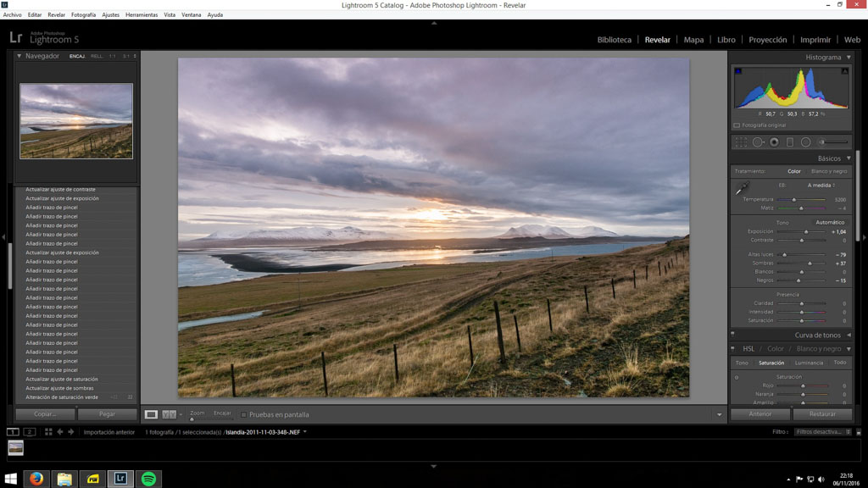
Task: Open Spotify from the taskbar
Action: 148,479
